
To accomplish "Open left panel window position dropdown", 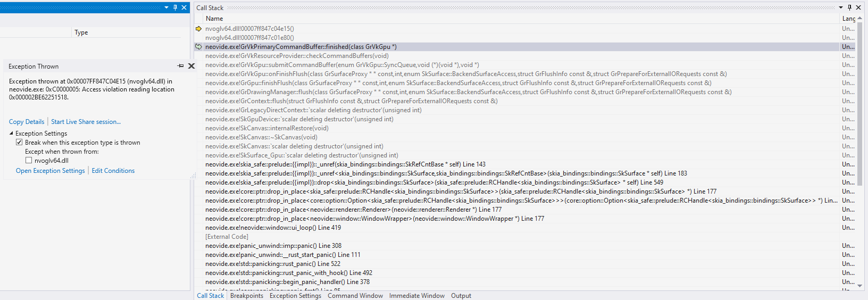I will click(x=166, y=7).
